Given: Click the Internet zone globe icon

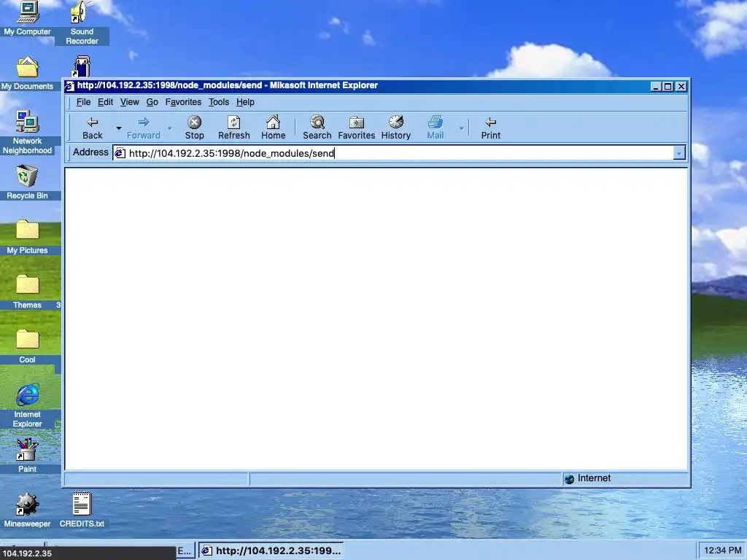Looking at the screenshot, I should click(x=569, y=478).
